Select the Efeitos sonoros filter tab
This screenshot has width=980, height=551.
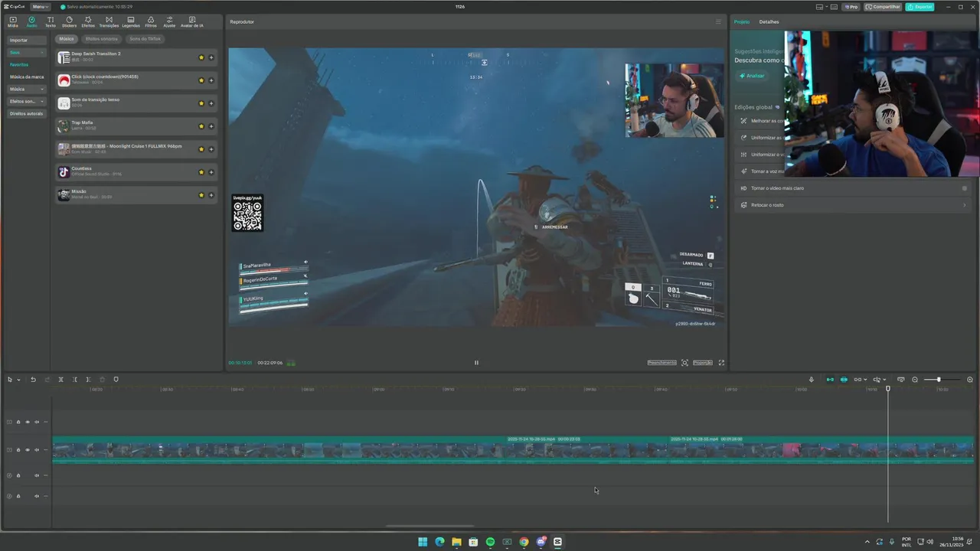[x=102, y=39]
